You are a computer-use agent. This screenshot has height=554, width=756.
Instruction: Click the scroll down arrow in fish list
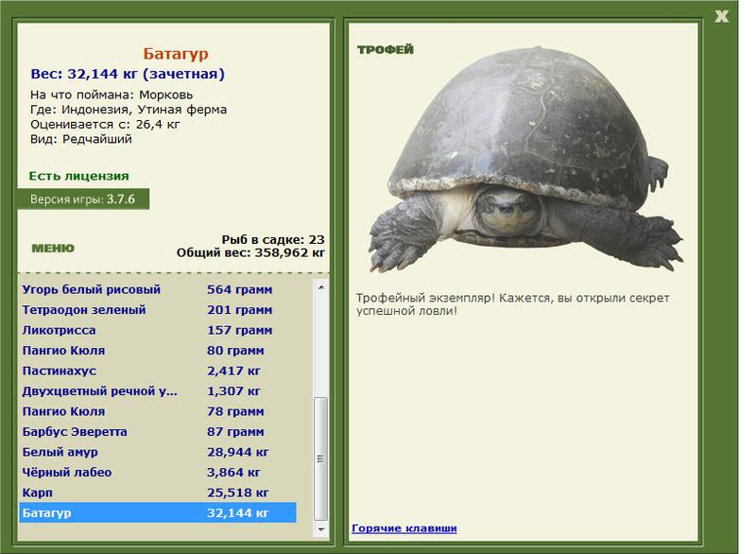coord(321,529)
